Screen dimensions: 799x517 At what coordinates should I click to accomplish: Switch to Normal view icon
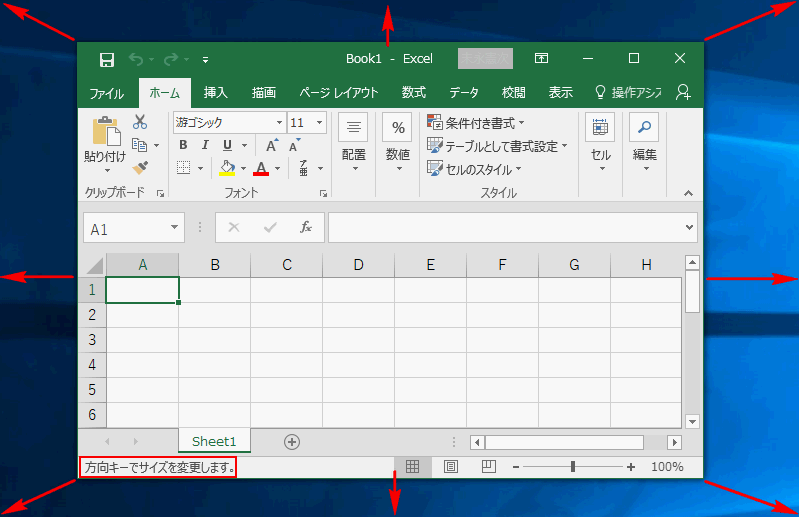(x=413, y=467)
